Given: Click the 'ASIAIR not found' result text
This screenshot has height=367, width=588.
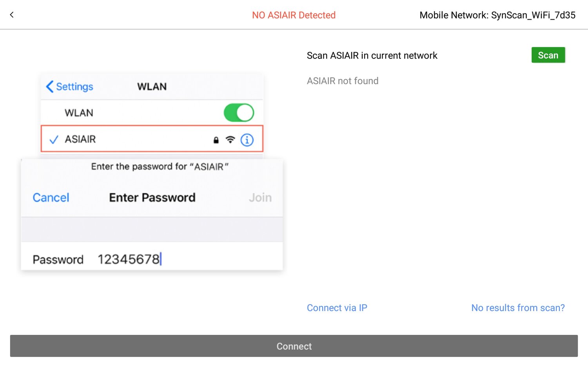Looking at the screenshot, I should [x=343, y=81].
